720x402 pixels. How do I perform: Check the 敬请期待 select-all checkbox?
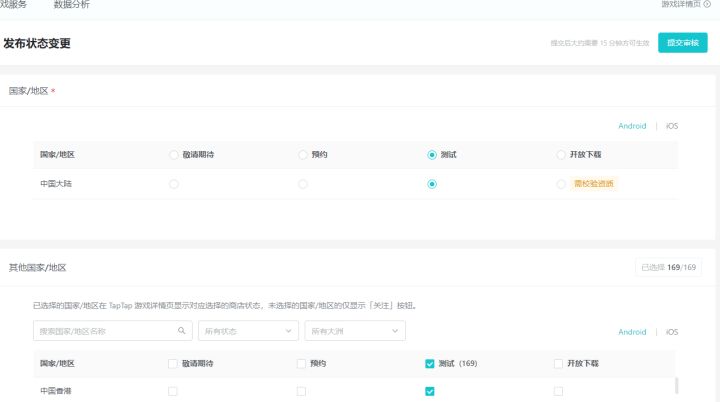coord(173,364)
